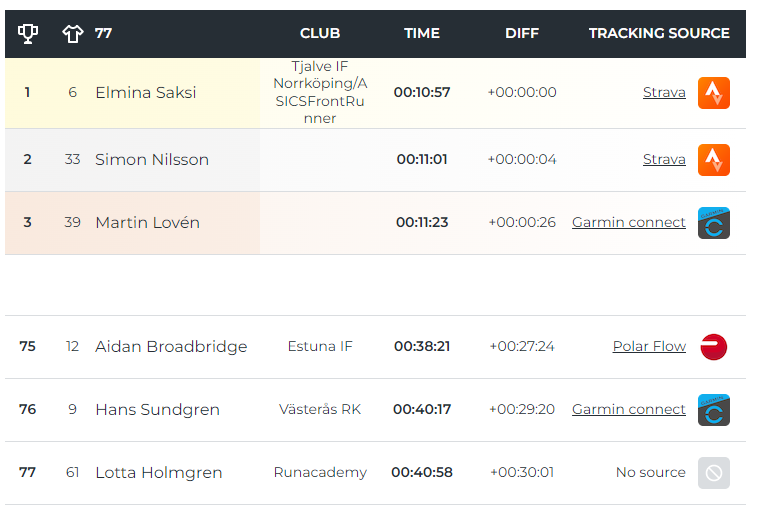This screenshot has width=757, height=514.
Task: Click Polar Flow icon for Aidan Broadbridge
Action: (714, 347)
